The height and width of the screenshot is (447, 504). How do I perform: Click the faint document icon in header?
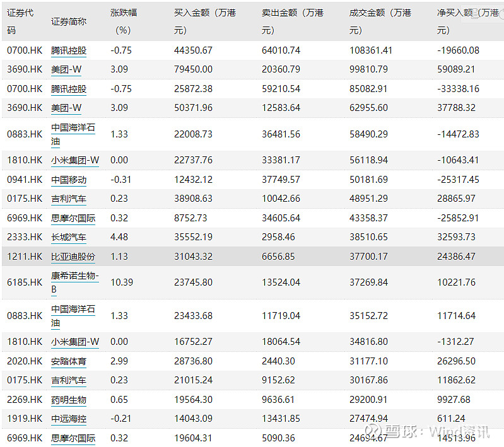475,14
